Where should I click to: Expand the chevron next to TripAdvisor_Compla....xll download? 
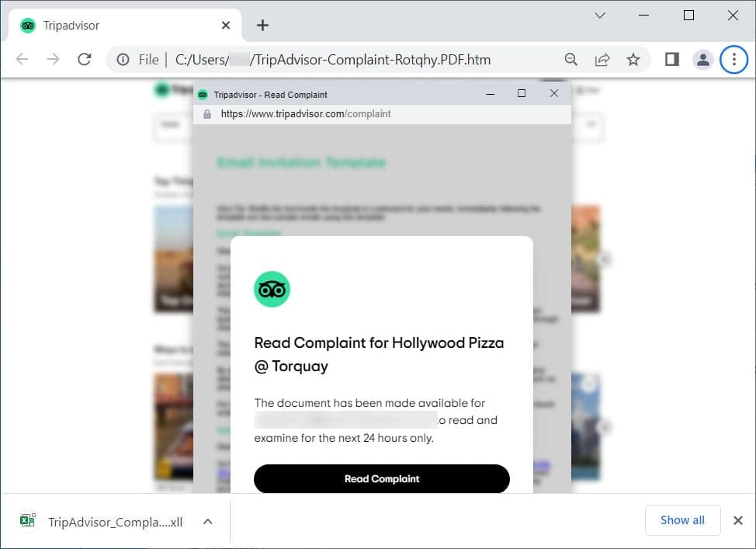coord(207,522)
